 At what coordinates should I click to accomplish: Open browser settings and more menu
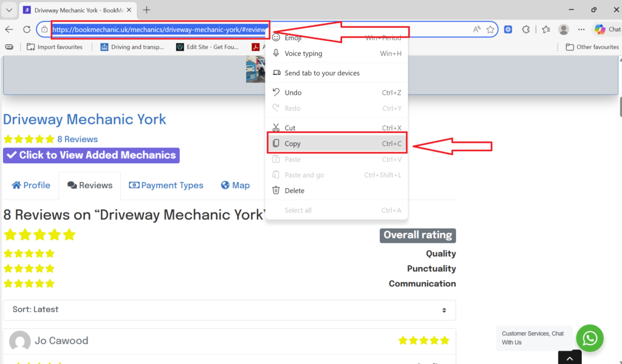tap(582, 29)
